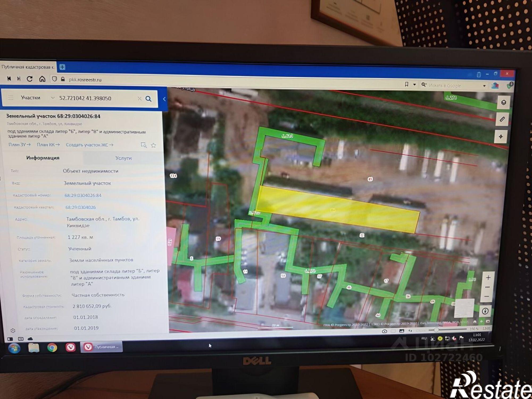Click the status value Учтенный

(x=80, y=249)
